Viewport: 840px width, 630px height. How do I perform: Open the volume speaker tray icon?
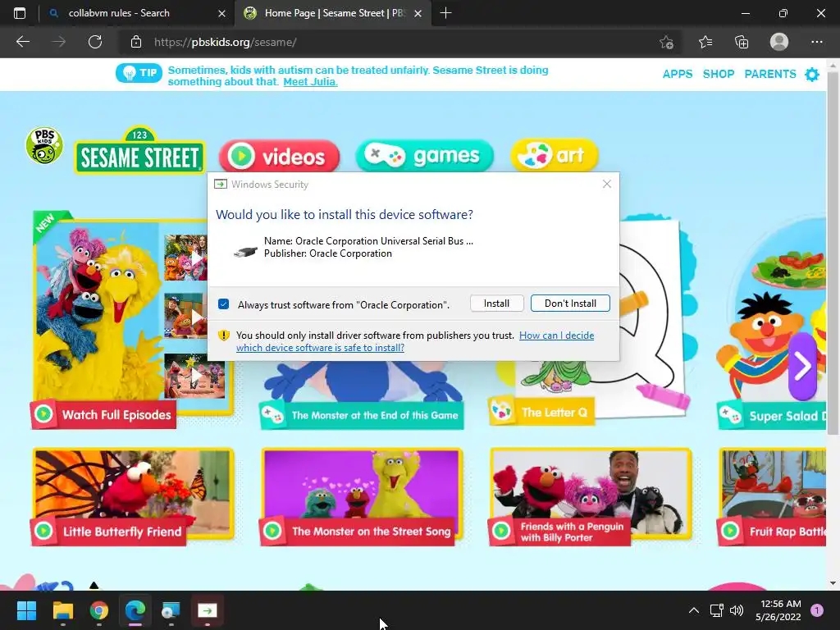click(x=737, y=610)
